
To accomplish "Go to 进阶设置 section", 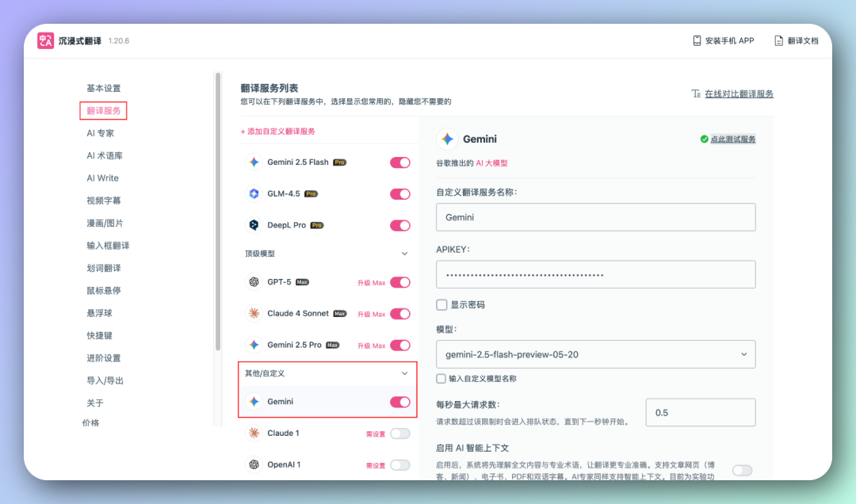I will point(104,358).
